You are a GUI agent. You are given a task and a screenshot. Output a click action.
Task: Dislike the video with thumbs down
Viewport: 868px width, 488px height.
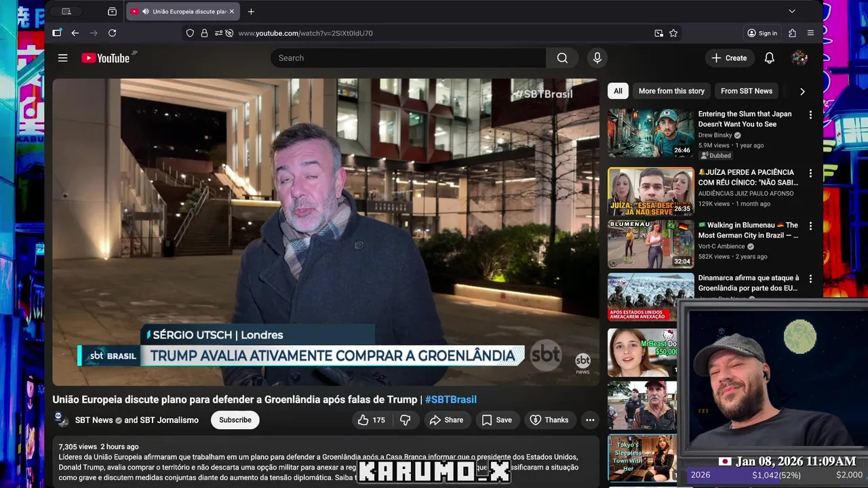pos(406,420)
